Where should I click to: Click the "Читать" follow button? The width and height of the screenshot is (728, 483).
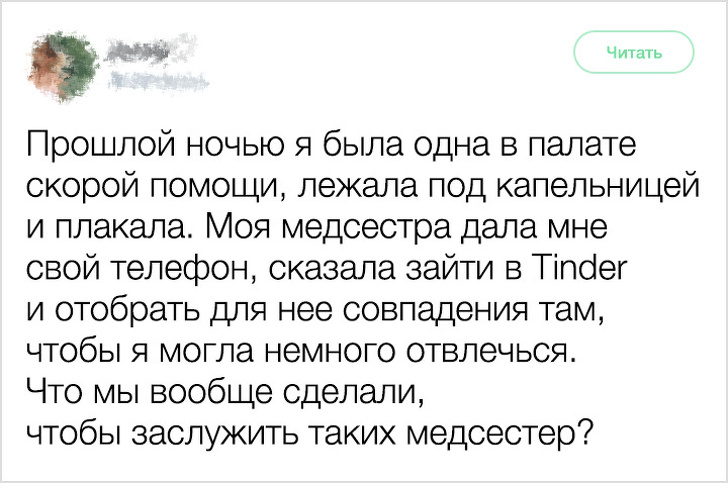[x=633, y=52]
